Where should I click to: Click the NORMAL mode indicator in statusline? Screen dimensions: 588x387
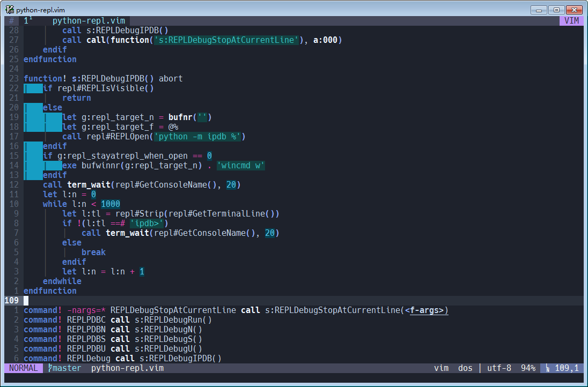[x=23, y=368]
